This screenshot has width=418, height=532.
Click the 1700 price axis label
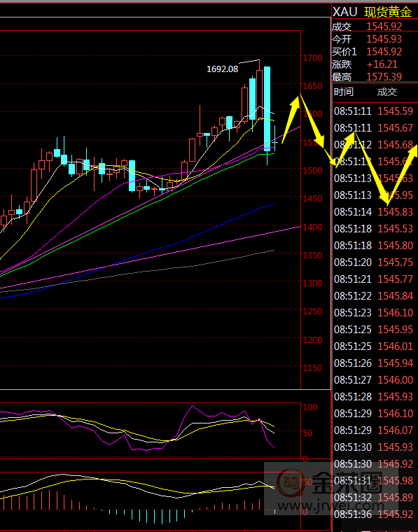click(313, 58)
